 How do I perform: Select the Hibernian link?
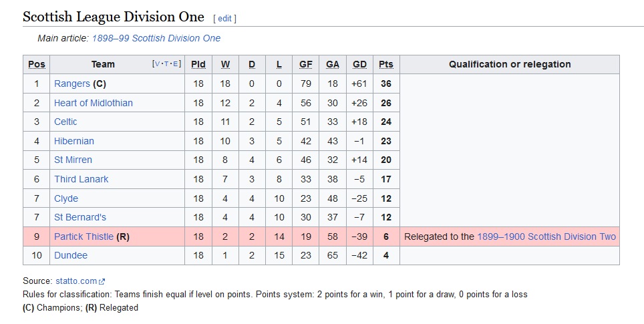pos(74,141)
